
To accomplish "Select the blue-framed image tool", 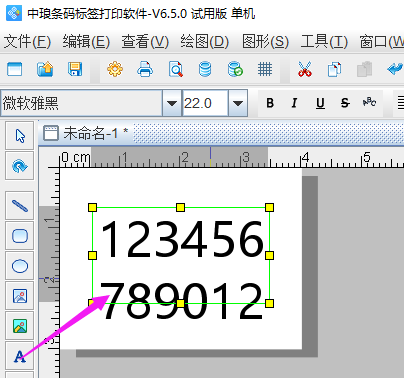I will [x=20, y=296].
